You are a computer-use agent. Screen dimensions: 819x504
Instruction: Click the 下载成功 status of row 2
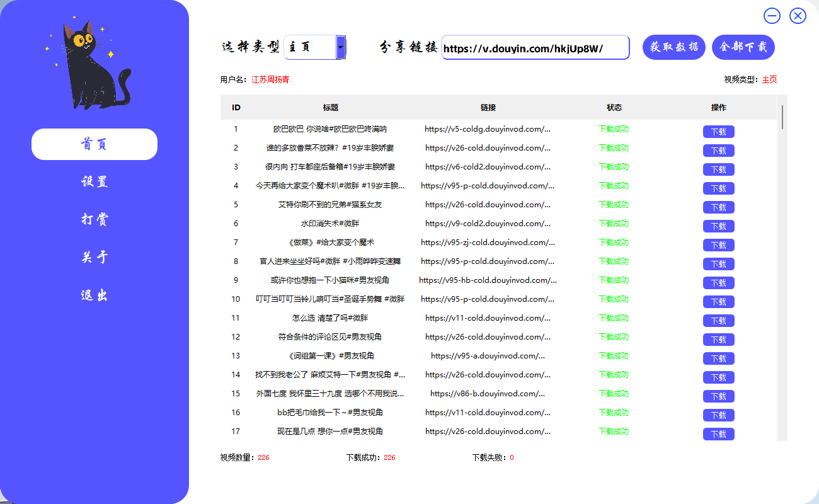tap(614, 147)
